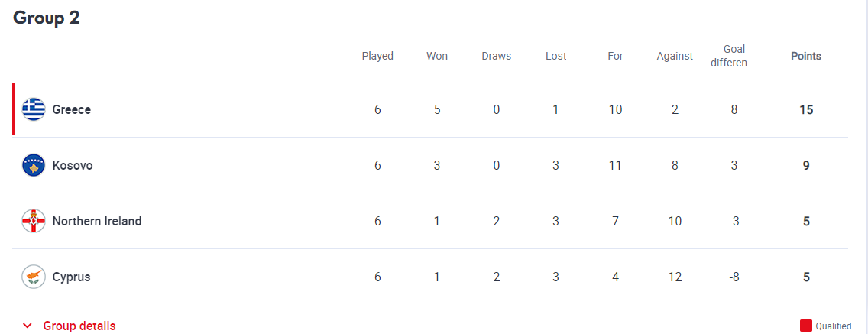Image resolution: width=868 pixels, height=334 pixels.
Task: Click the Qualified legend label
Action: point(833,326)
